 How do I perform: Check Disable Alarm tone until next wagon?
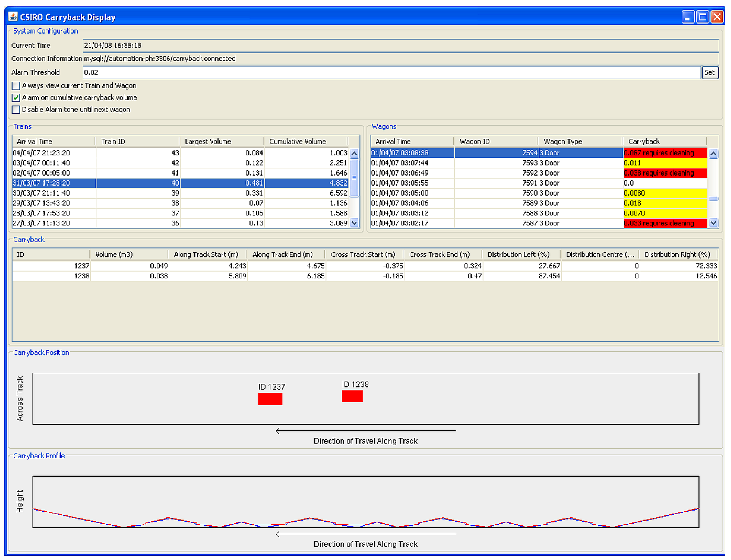click(16, 110)
